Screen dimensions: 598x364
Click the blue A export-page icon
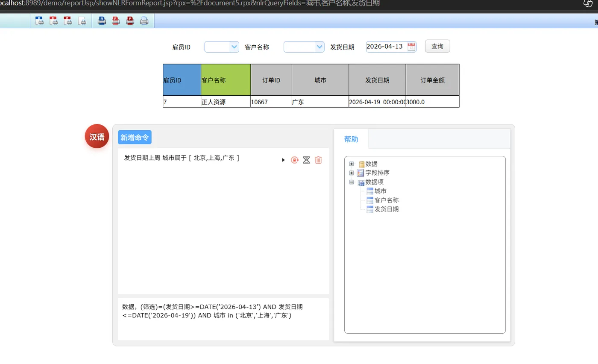(x=40, y=20)
